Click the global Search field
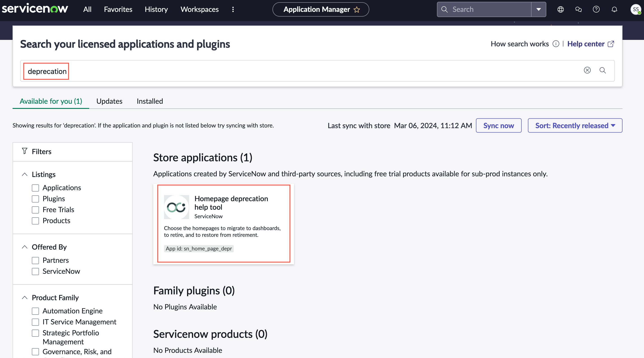The height and width of the screenshot is (358, 644). click(x=484, y=9)
